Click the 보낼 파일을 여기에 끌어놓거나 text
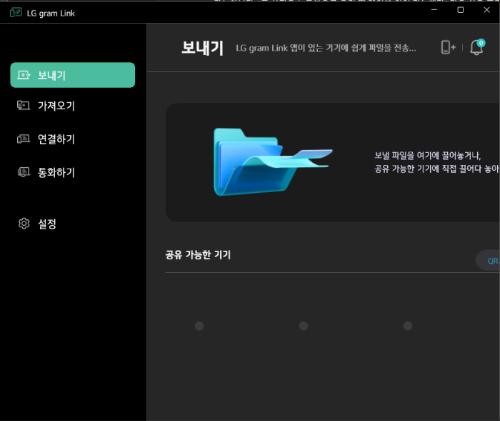 pos(428,156)
